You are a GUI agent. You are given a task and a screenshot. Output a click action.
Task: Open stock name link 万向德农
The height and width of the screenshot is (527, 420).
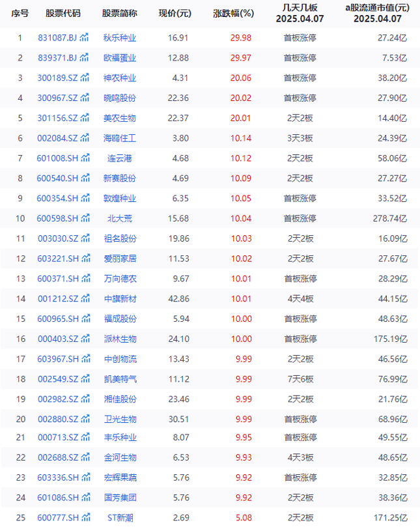pos(120,279)
